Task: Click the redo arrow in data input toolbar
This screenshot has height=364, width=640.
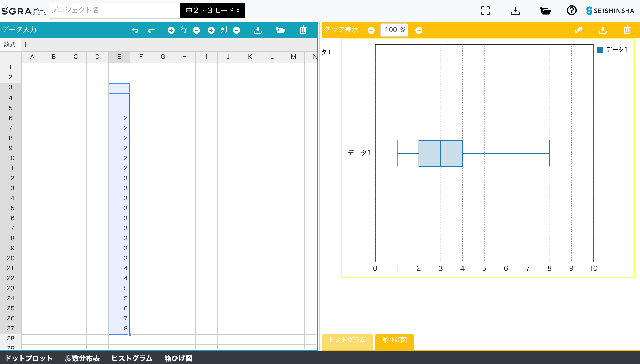Action: [x=151, y=30]
